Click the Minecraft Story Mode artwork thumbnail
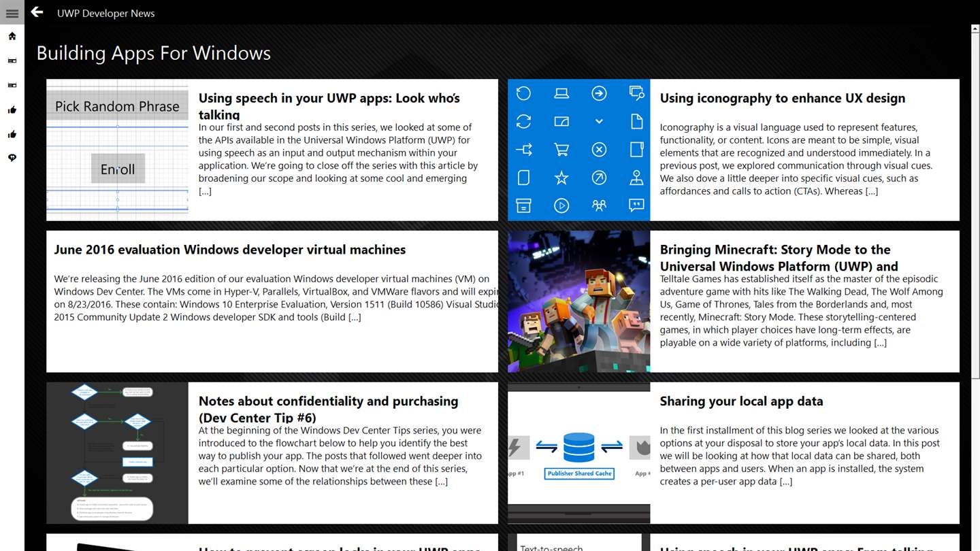The height and width of the screenshot is (551, 980). (x=578, y=301)
